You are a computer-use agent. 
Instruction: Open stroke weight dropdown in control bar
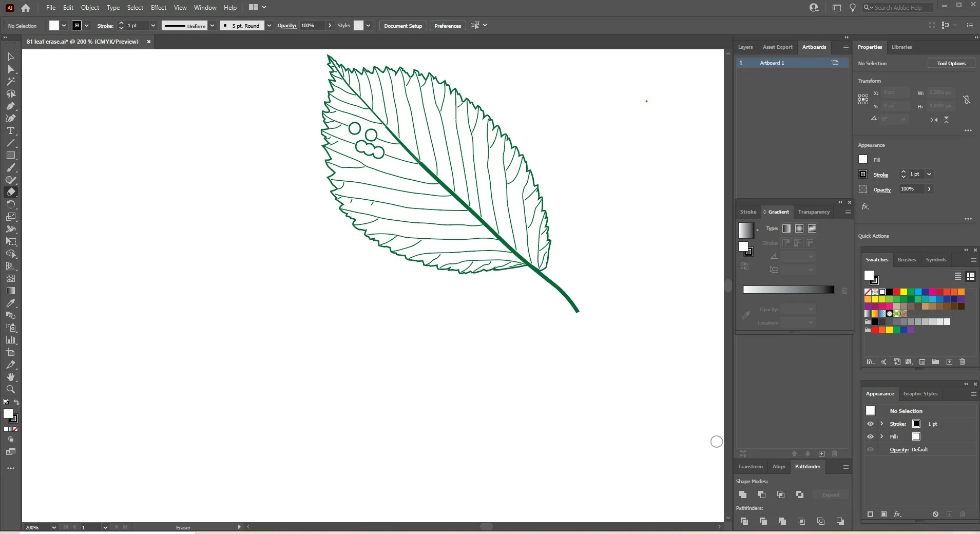coord(153,26)
